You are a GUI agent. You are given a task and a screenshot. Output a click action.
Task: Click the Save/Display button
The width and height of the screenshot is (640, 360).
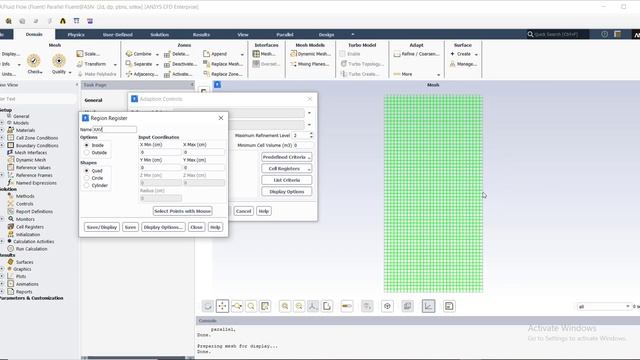tap(102, 227)
